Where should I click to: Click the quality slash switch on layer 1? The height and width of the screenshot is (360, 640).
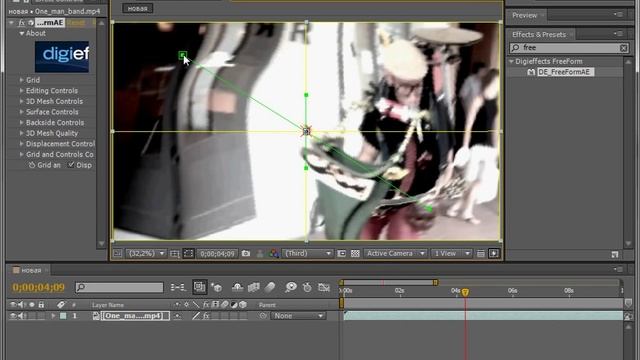[x=196, y=316]
